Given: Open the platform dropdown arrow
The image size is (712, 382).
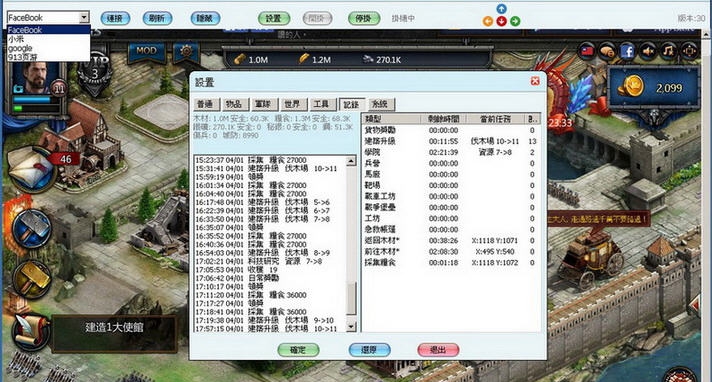Looking at the screenshot, I should click(x=84, y=17).
